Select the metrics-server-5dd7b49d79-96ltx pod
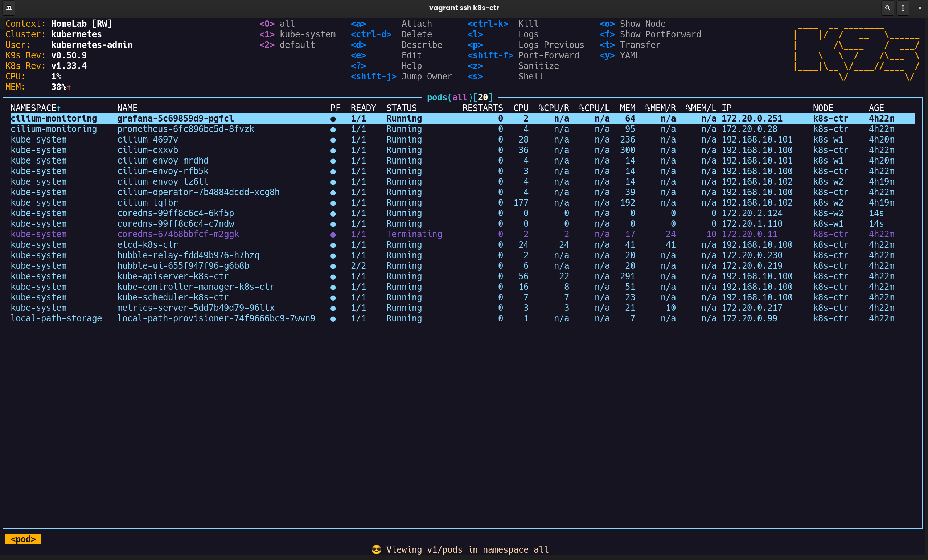 463,308
